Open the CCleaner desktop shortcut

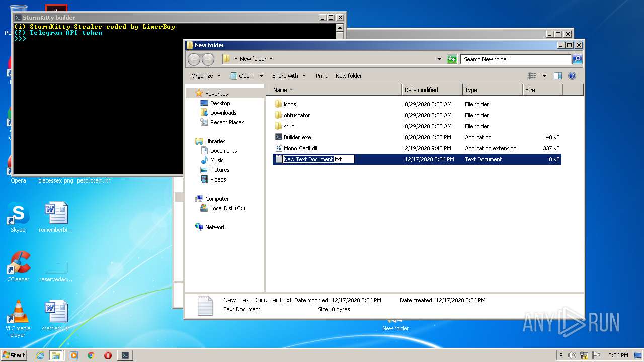coord(18,267)
